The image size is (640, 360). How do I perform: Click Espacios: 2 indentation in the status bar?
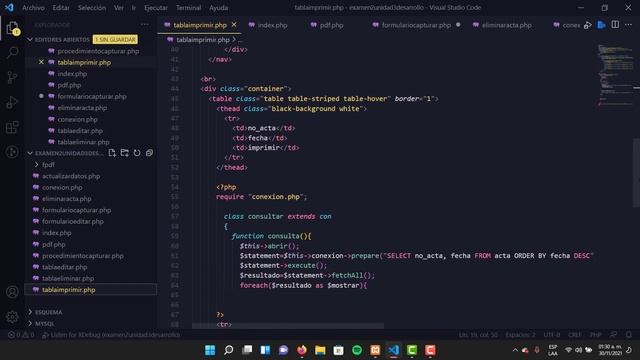pyautogui.click(x=520, y=335)
